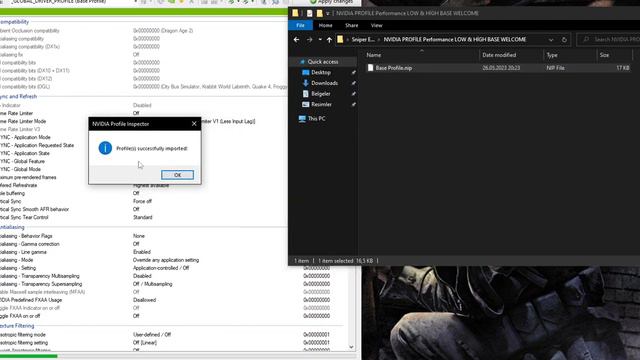Select the 'Base Profile.nip' file name
This screenshot has height=360, width=640.
[393, 68]
